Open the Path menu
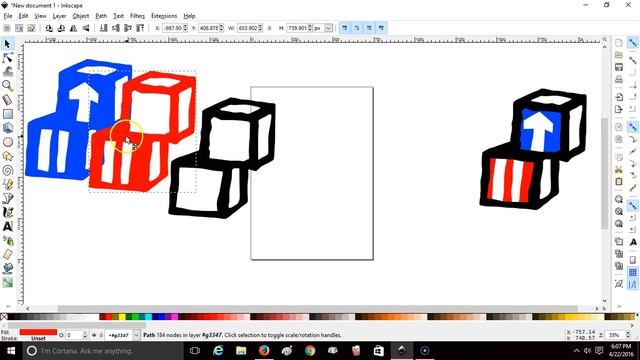The height and width of the screenshot is (360, 640). point(101,16)
